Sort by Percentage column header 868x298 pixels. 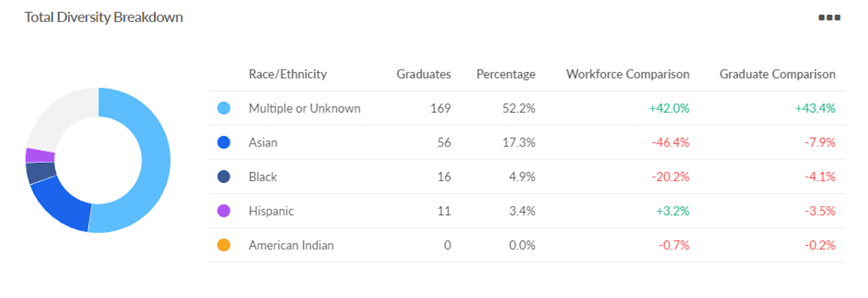coord(505,74)
